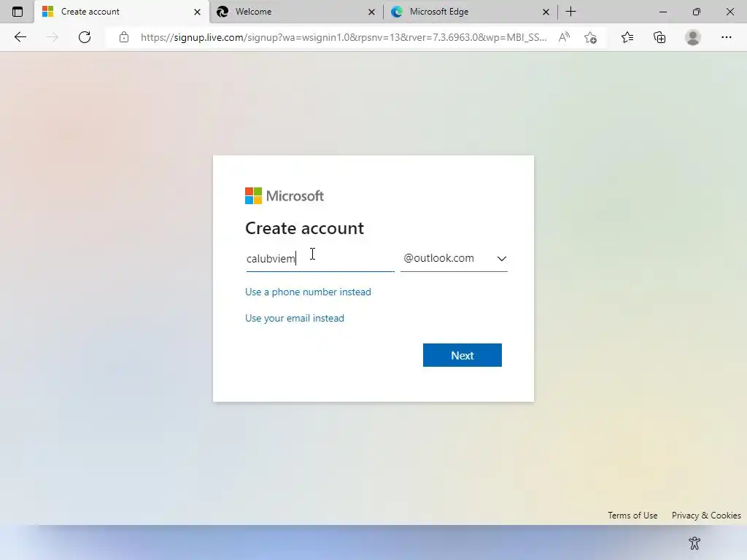The image size is (747, 560).
Task: Click the username input field
Action: click(x=320, y=259)
